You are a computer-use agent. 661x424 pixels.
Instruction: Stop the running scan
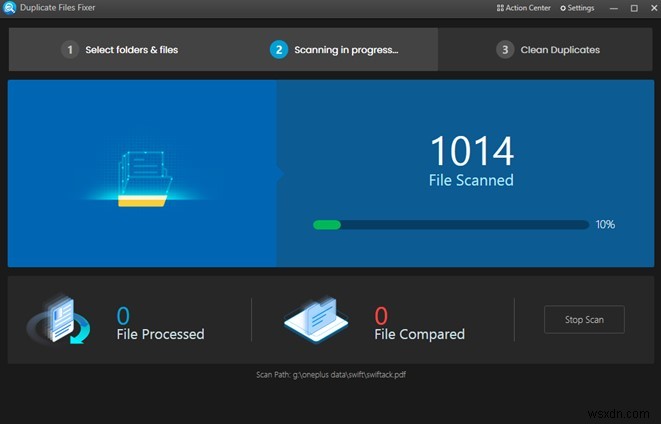pyautogui.click(x=584, y=319)
